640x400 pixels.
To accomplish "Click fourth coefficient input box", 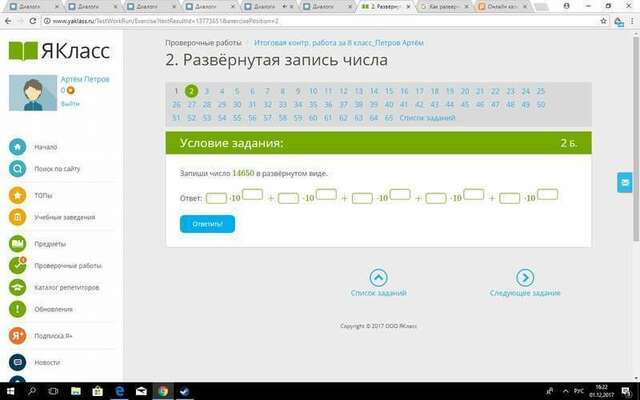I will pyautogui.click(x=436, y=198).
